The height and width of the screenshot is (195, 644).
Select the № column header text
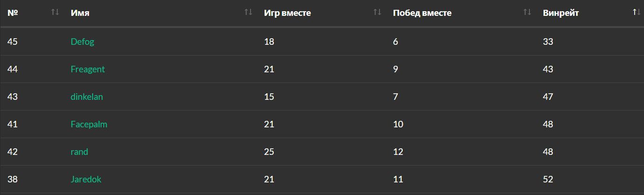(x=13, y=13)
